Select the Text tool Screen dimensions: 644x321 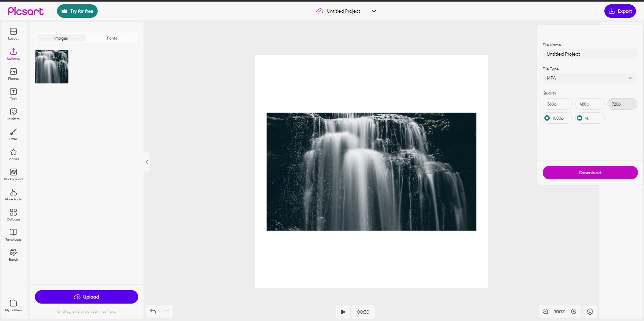(13, 94)
